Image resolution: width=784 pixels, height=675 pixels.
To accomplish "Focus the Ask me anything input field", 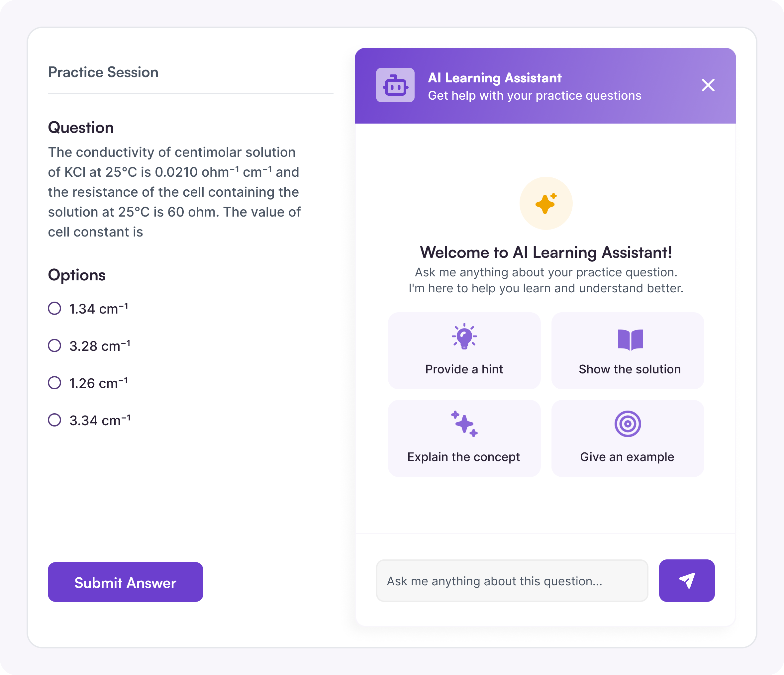I will (512, 581).
